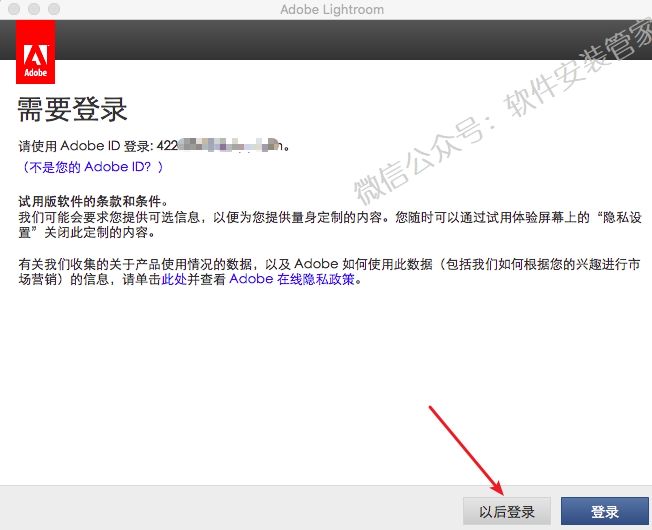The width and height of the screenshot is (652, 530).
Task: Click the Adobe Lightroom window title
Action: (x=332, y=9)
